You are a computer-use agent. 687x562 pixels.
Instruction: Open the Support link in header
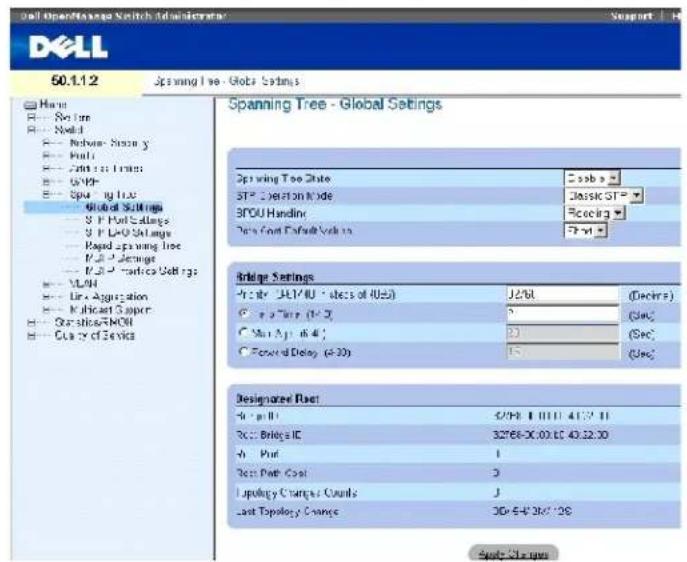(x=631, y=17)
